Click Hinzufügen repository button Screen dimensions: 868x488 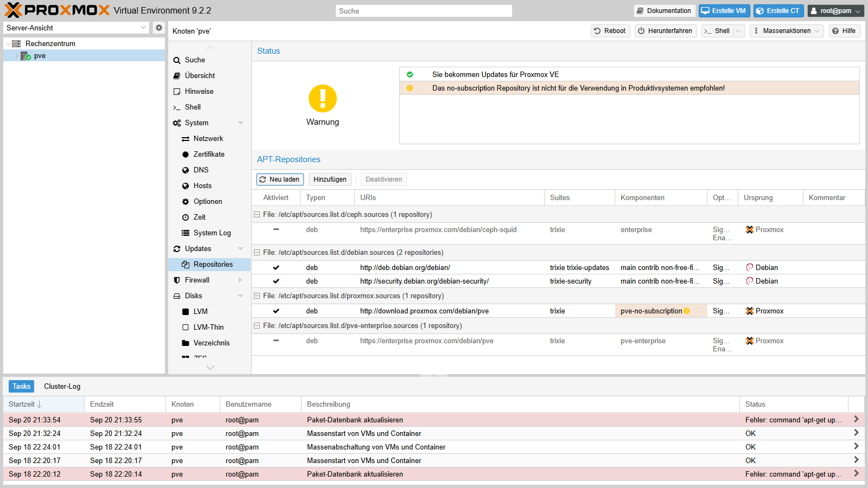330,179
